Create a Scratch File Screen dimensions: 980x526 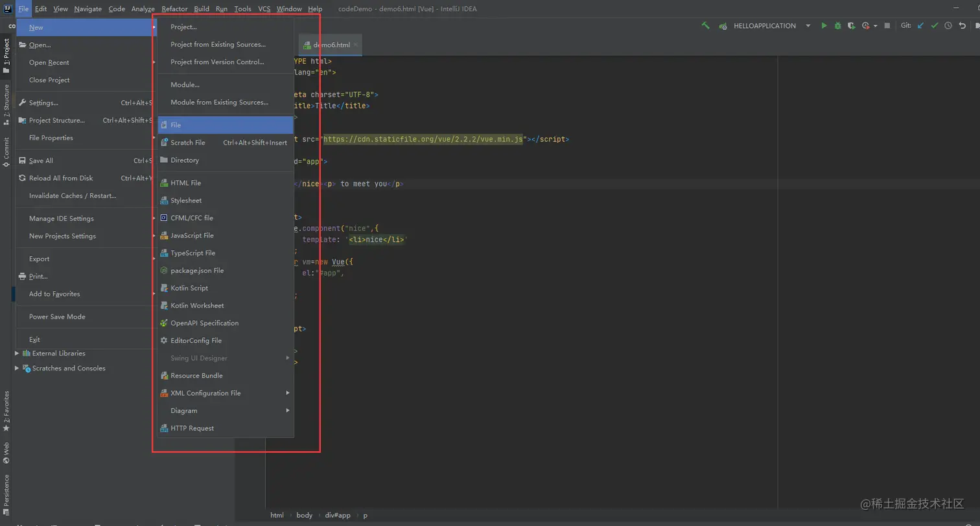pyautogui.click(x=226, y=143)
